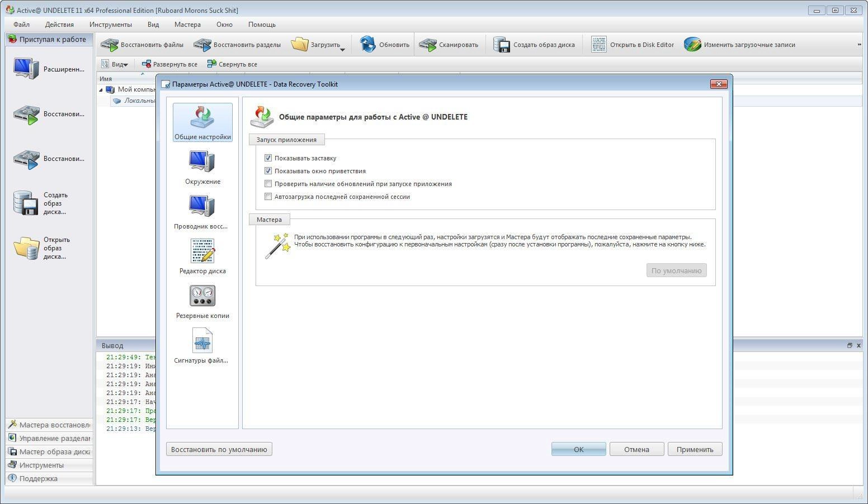Expand toolbar overflow chevron at right
Image resolution: width=868 pixels, height=504 pixels.
click(x=859, y=45)
